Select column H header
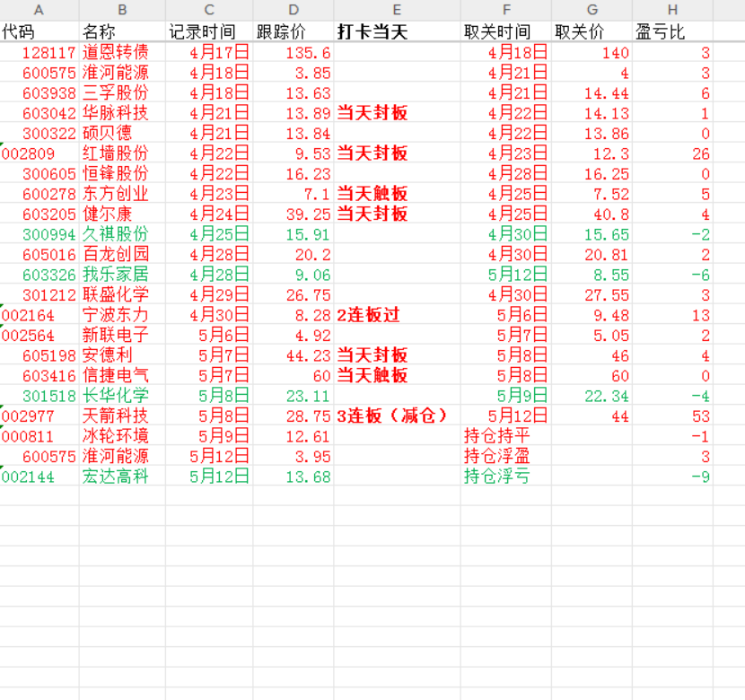 tap(672, 10)
